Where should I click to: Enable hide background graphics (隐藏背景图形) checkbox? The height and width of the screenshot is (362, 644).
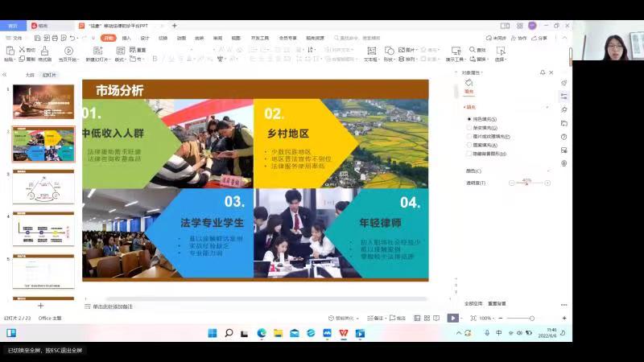pos(469,153)
